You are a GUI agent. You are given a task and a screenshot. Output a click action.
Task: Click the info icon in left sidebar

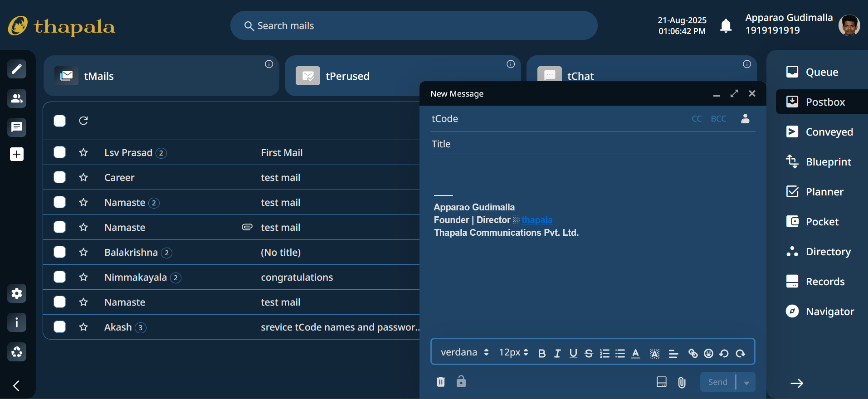(x=17, y=322)
